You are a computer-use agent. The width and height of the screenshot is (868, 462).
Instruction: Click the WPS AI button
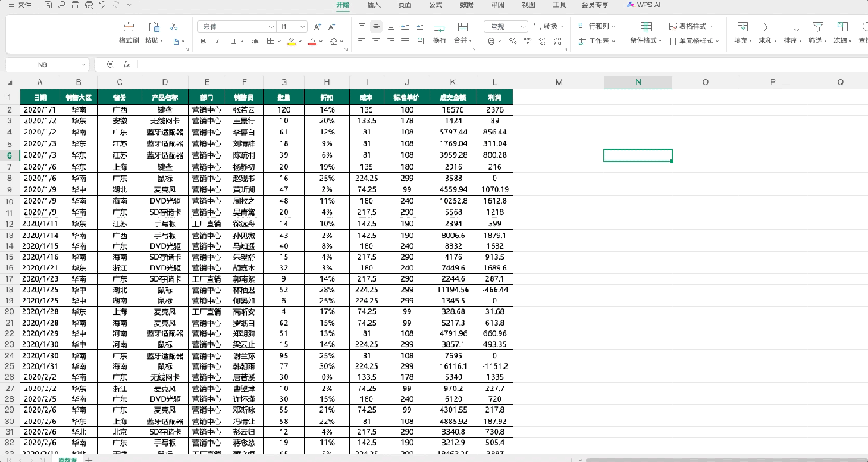pos(644,5)
